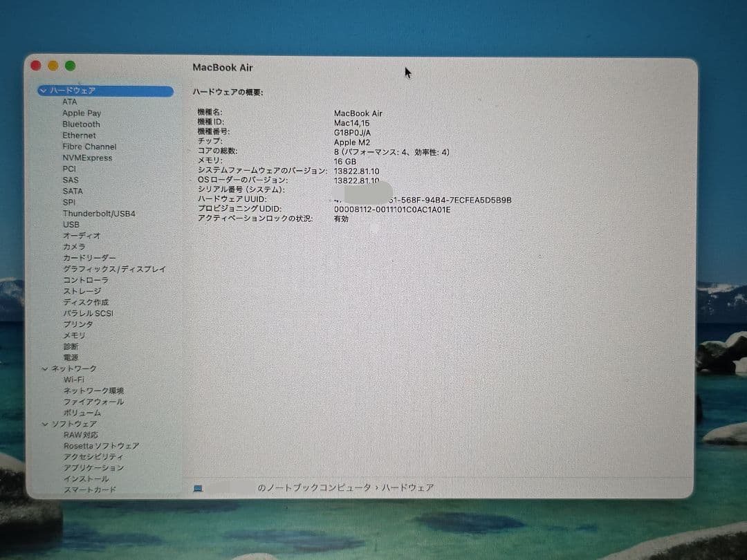Open the アクセシビリティ entry
This screenshot has width=747, height=560.
tap(93, 457)
